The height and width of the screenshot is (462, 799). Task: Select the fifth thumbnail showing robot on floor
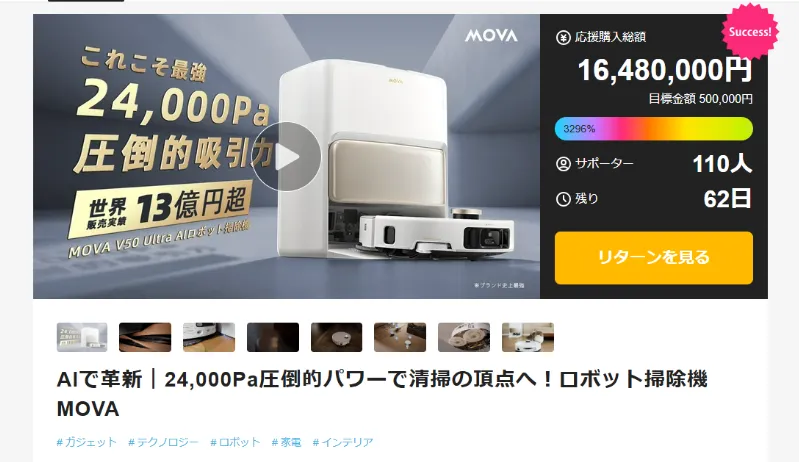[337, 337]
